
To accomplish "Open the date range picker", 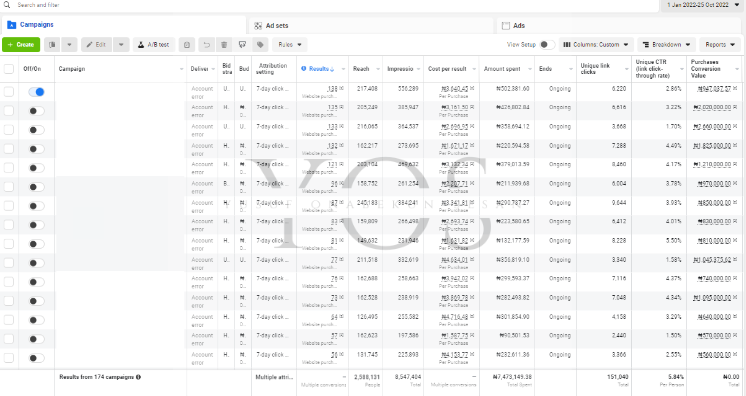I will pyautogui.click(x=702, y=5).
